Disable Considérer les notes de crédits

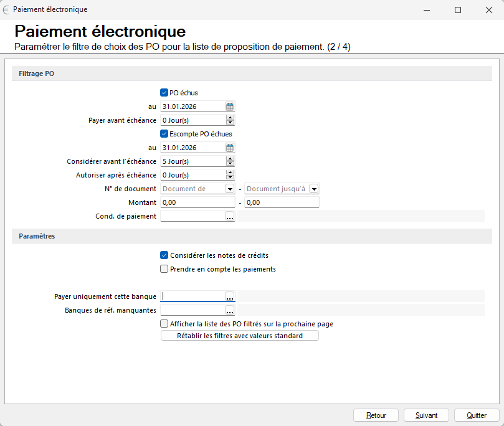(x=164, y=255)
